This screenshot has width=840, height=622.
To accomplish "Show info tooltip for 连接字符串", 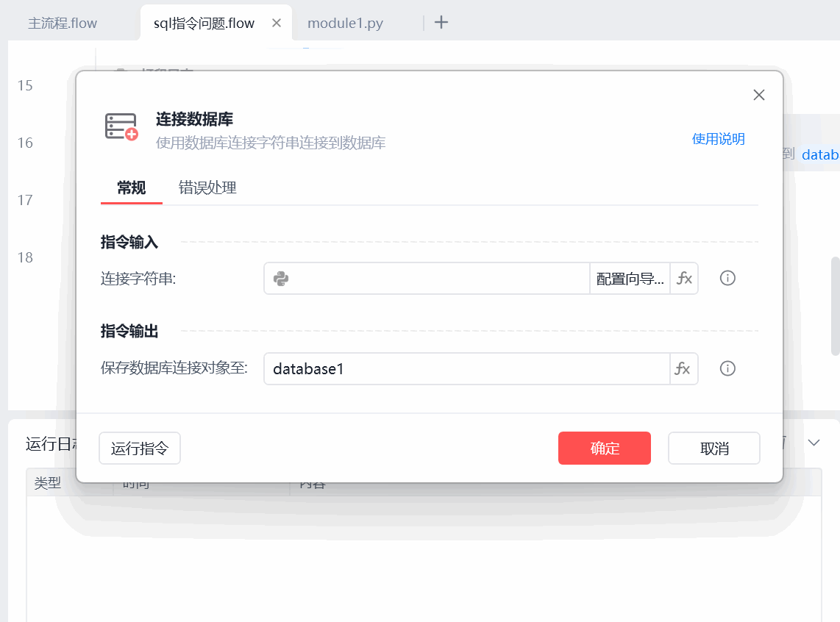I will (727, 279).
